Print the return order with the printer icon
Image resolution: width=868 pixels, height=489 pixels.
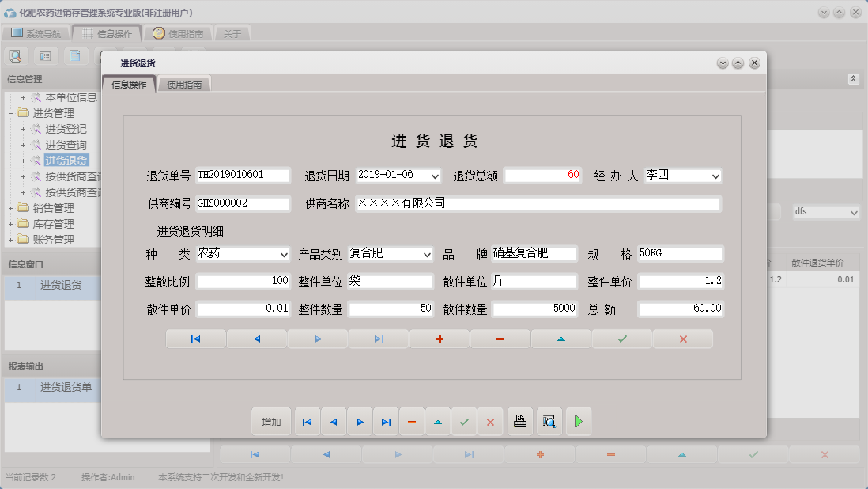point(519,422)
